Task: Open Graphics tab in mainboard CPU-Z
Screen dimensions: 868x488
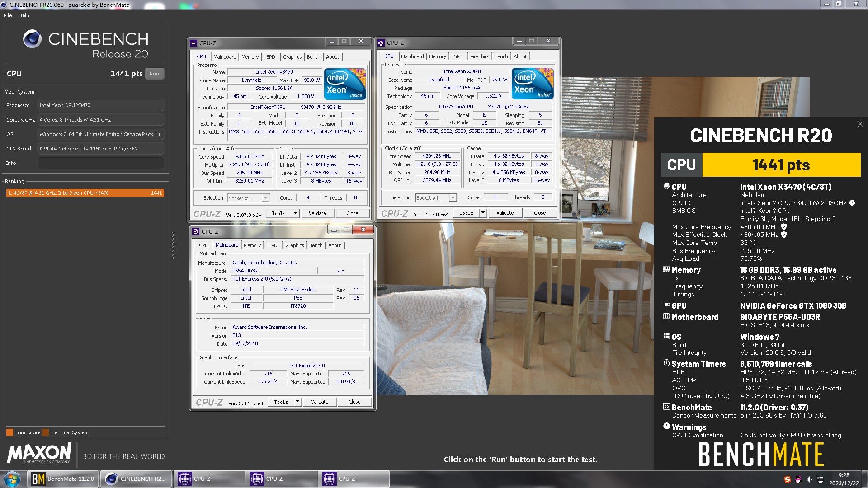Action: coord(295,245)
